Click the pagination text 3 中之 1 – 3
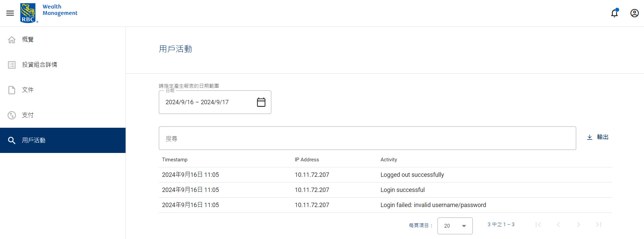This screenshot has height=239, width=644. [501, 225]
